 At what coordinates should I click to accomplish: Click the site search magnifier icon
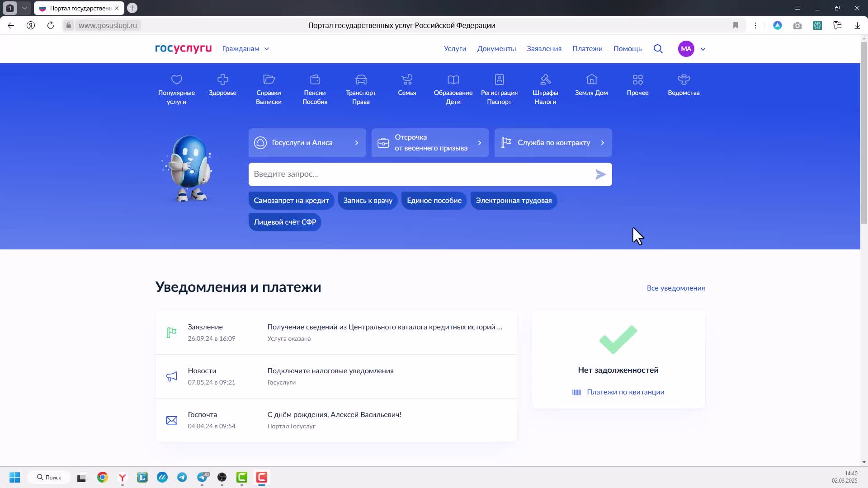click(658, 49)
